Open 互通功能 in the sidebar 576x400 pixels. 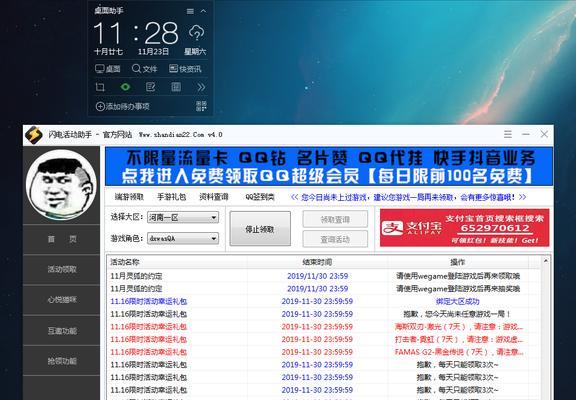(x=61, y=331)
